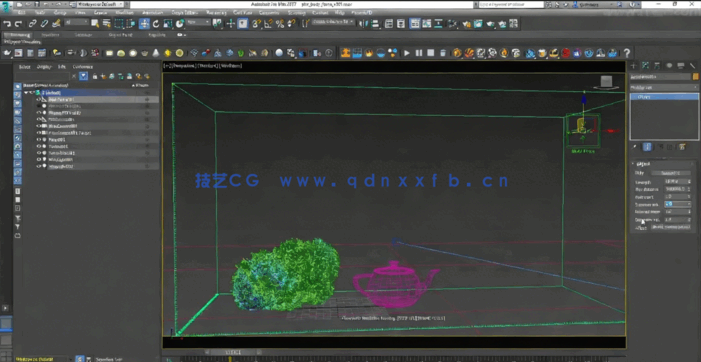701x362 pixels.
Task: Click the ViewCube in the viewport corner
Action: (x=606, y=82)
